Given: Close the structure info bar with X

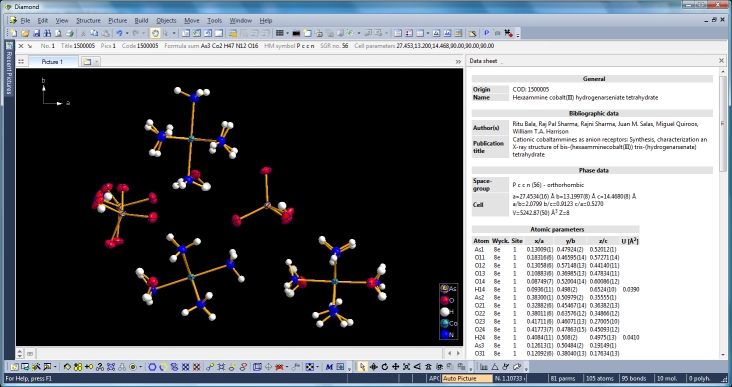Looking at the screenshot, I should pos(21,46).
